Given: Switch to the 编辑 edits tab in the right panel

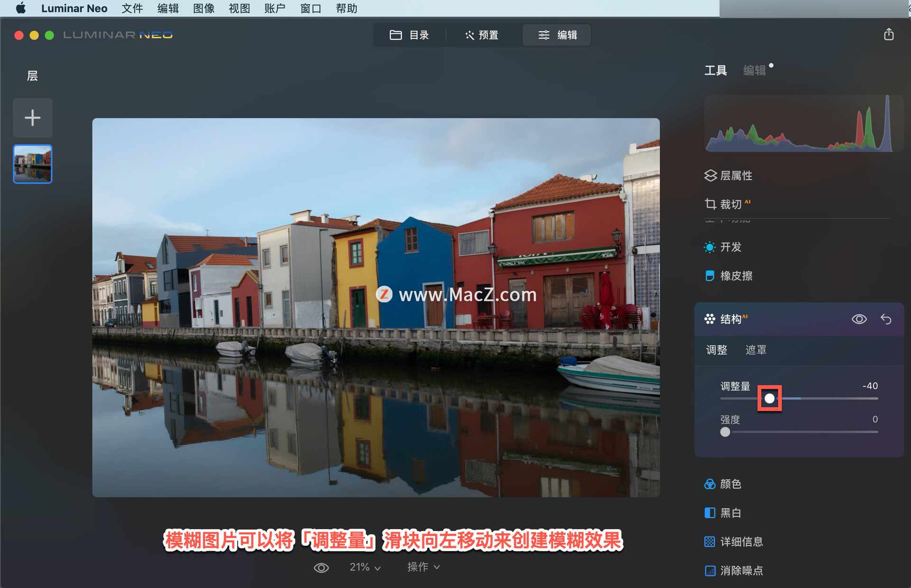Looking at the screenshot, I should click(754, 71).
